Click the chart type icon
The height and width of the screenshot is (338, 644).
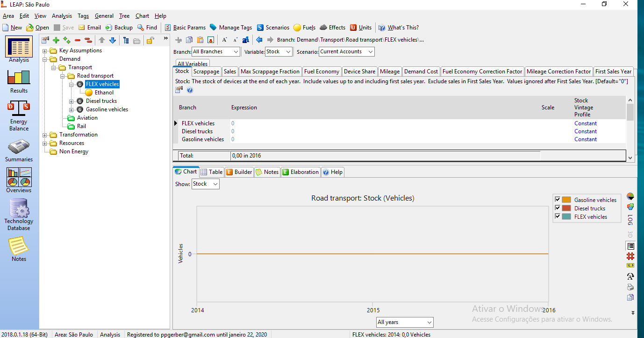(630, 196)
